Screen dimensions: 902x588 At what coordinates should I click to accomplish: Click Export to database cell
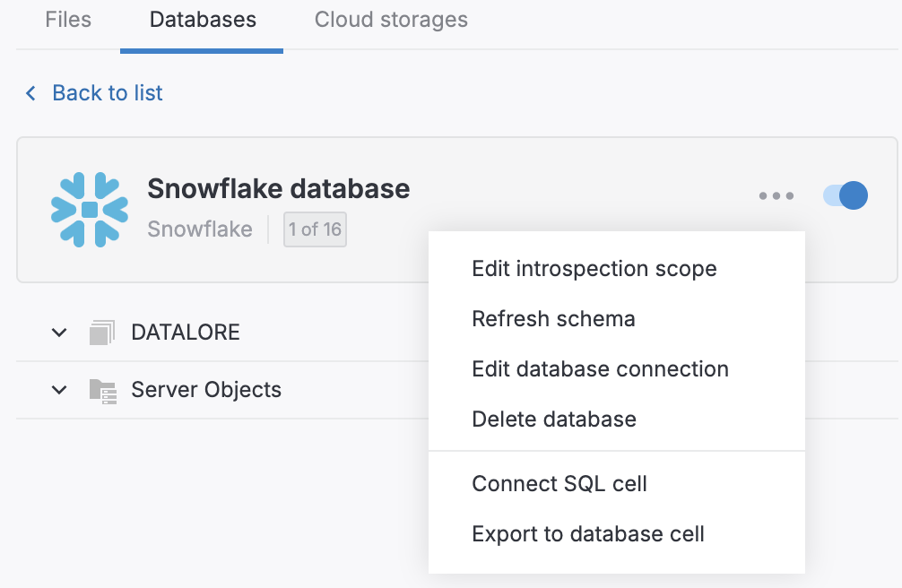588,534
